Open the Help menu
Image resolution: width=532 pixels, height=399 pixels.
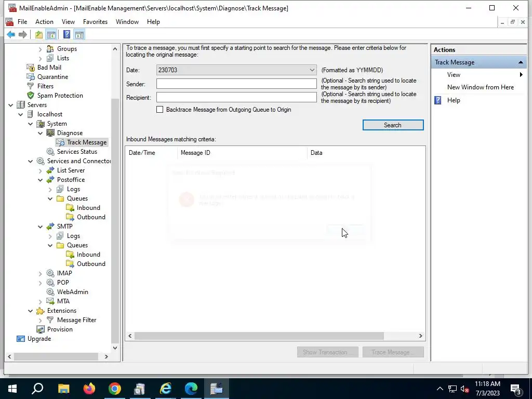point(153,22)
